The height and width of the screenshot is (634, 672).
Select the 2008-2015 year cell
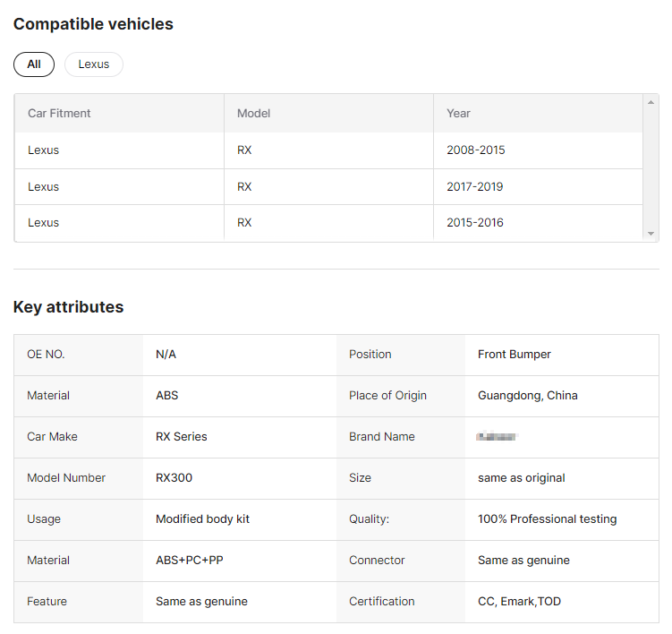[x=475, y=150]
